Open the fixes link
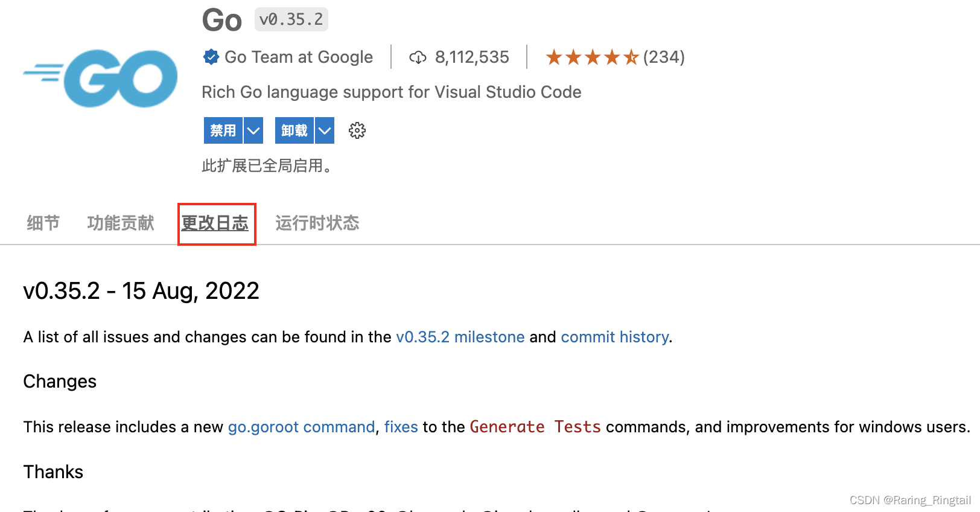Viewport: 980px width, 512px height. pos(401,427)
